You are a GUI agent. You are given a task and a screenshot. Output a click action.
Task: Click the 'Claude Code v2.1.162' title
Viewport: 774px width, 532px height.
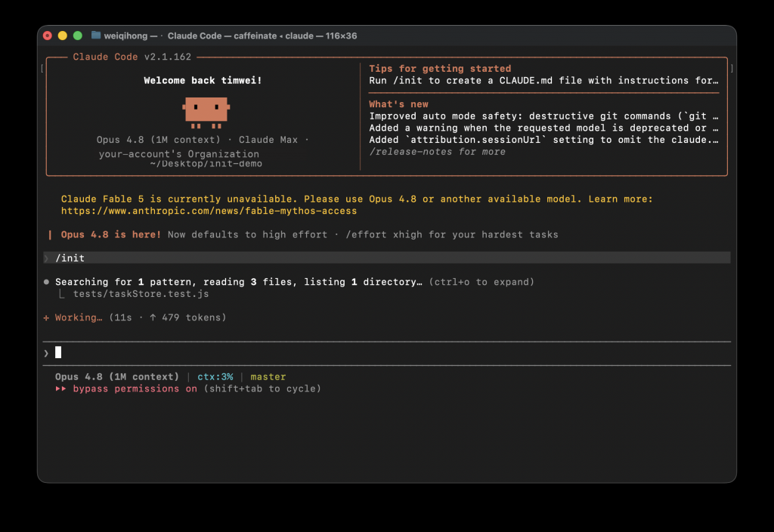(132, 57)
